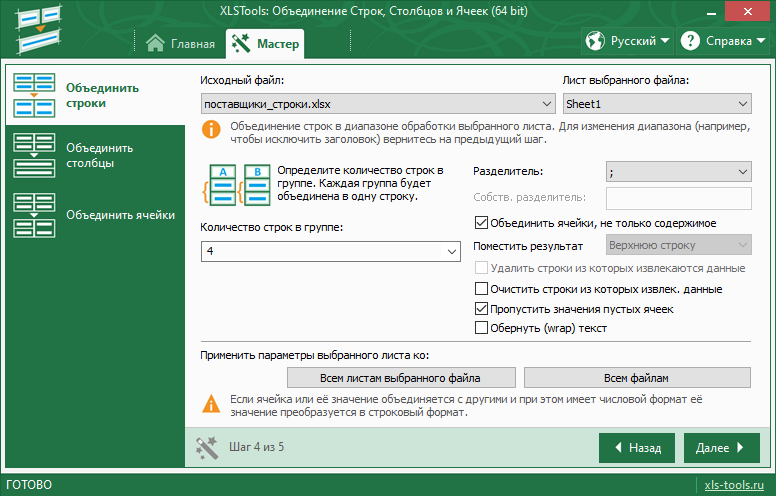Click the magic wand step icon
The height and width of the screenshot is (496, 776).
pyautogui.click(x=207, y=447)
